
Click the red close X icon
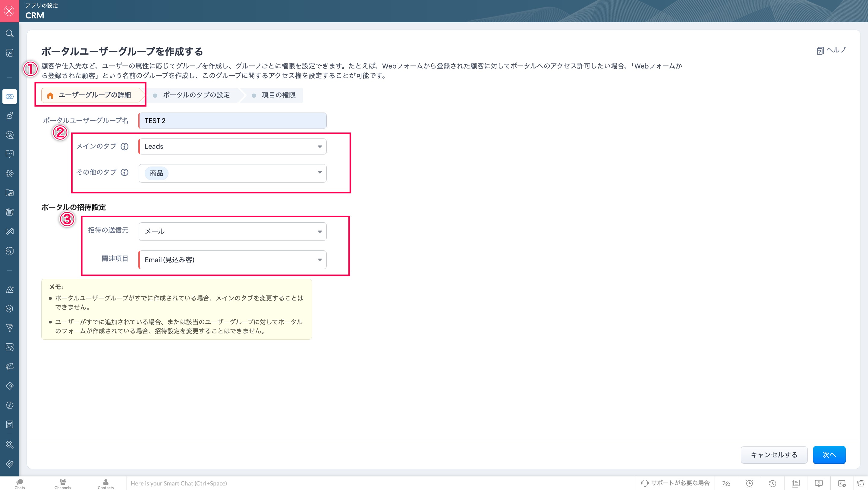pyautogui.click(x=9, y=11)
